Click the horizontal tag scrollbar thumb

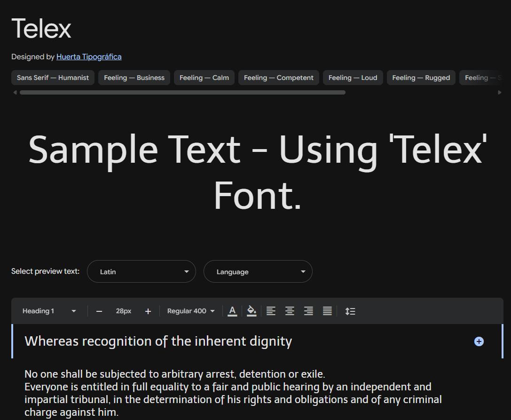coord(182,93)
